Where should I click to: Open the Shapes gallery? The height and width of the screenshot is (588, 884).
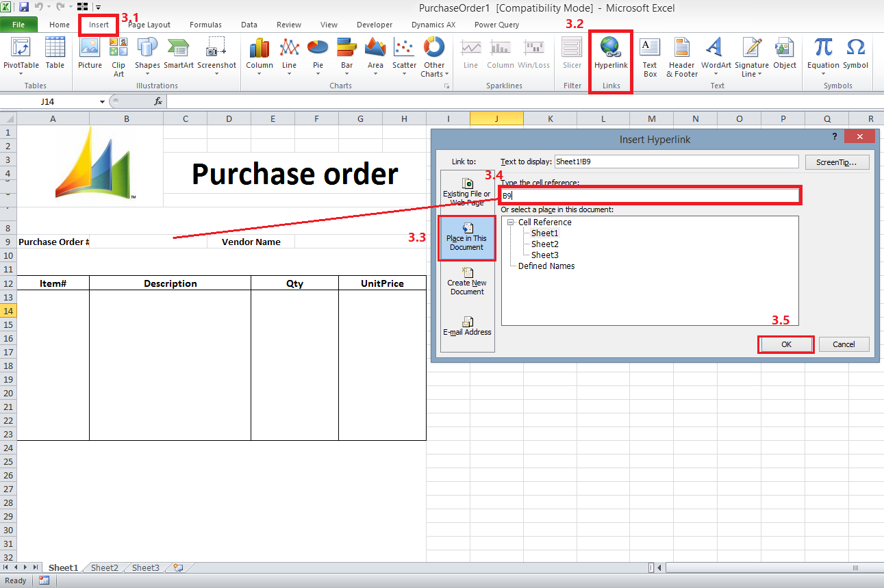147,56
